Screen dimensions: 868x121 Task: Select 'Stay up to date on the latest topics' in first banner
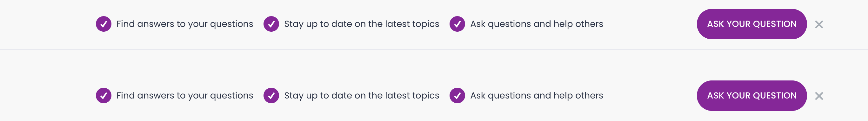(x=362, y=24)
